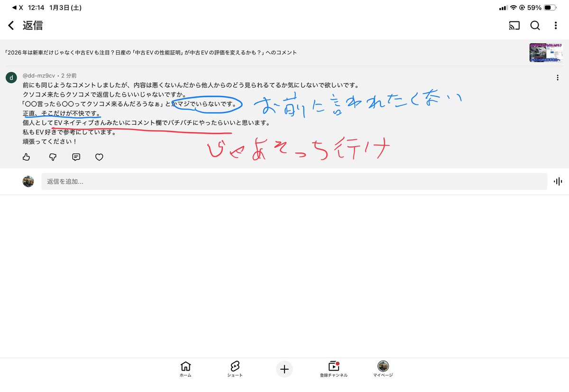Tap the battery indicator in the status bar

pyautogui.click(x=550, y=7)
